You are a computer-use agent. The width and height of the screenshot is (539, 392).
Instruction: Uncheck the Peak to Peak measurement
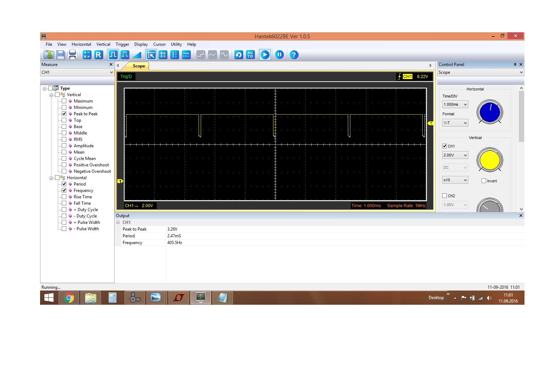pos(64,114)
